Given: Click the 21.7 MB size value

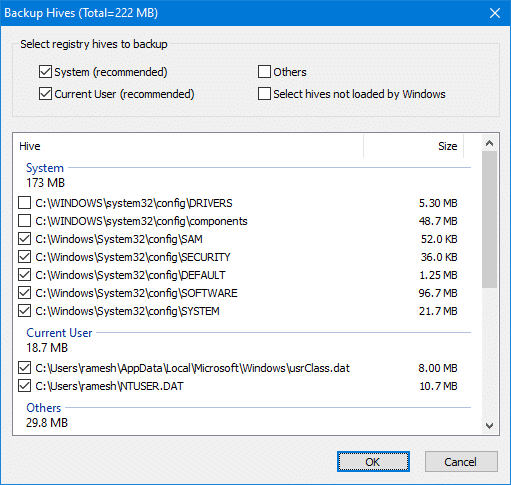Looking at the screenshot, I should (438, 311).
